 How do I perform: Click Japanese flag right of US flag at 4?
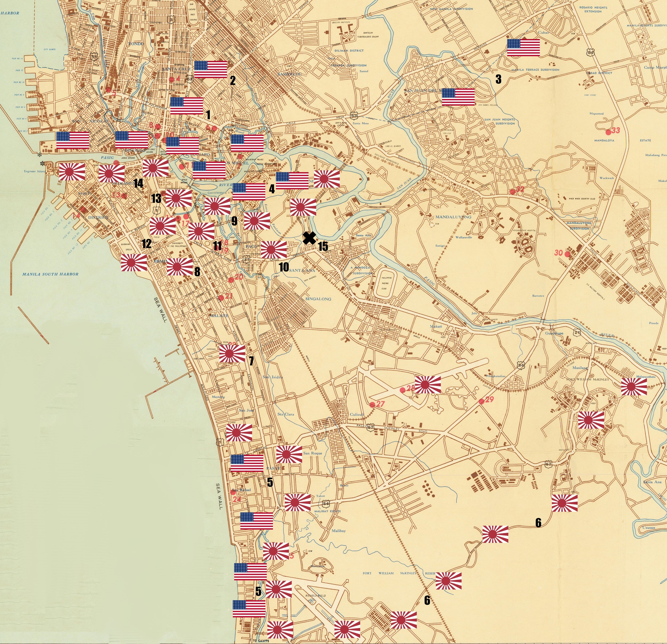(327, 179)
